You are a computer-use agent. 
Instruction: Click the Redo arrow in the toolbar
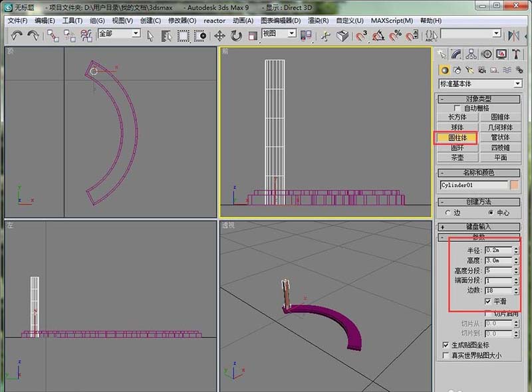coord(33,35)
